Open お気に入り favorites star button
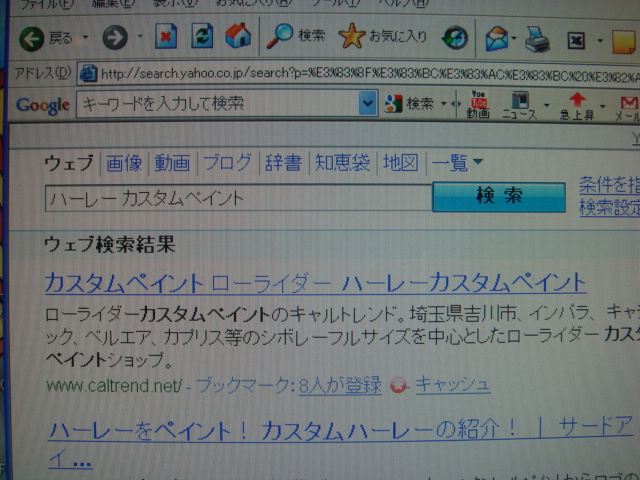The height and width of the screenshot is (480, 640). tap(383, 37)
